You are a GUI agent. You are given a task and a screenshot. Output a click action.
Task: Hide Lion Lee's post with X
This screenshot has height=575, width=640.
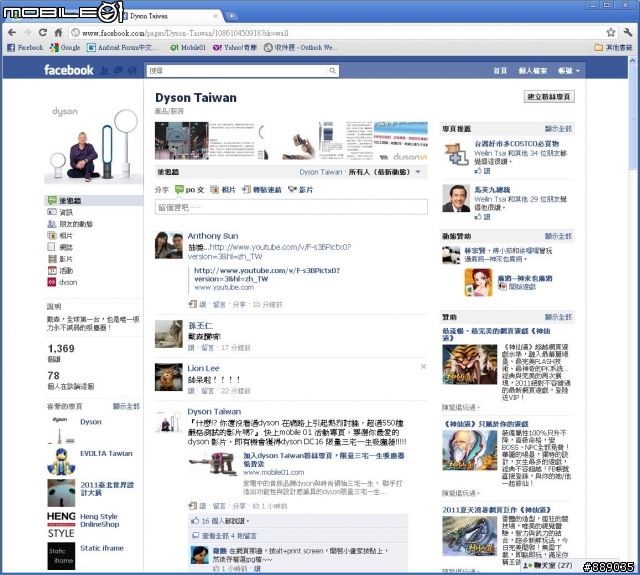(x=423, y=366)
